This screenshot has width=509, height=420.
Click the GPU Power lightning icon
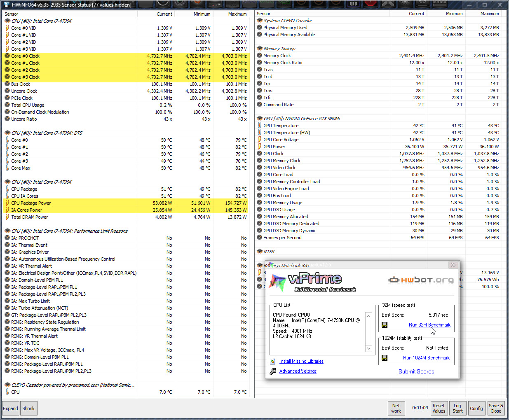click(259, 147)
